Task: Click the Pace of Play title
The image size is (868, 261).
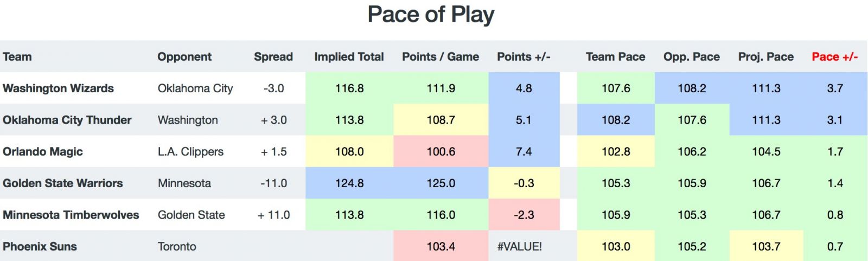Action: coord(431,15)
